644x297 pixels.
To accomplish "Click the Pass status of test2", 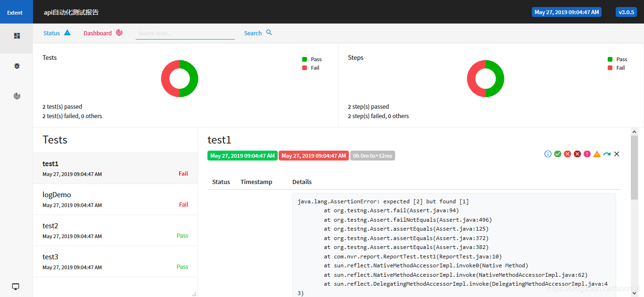I will tap(182, 235).
